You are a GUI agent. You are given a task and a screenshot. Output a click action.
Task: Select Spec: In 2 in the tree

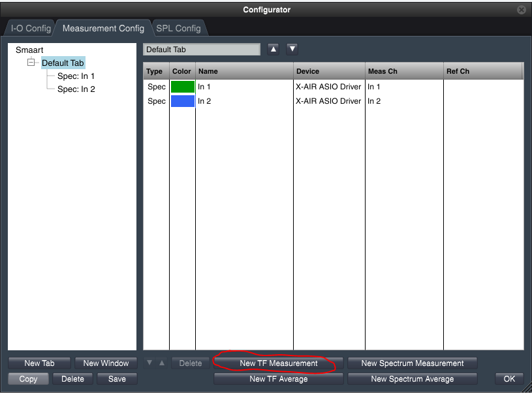click(76, 89)
